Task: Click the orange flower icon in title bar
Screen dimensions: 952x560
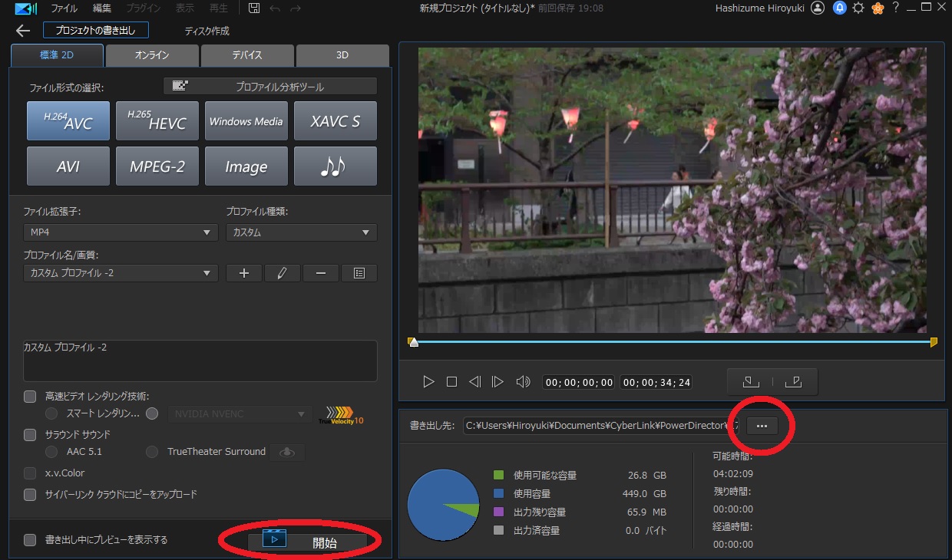Action: tap(878, 8)
